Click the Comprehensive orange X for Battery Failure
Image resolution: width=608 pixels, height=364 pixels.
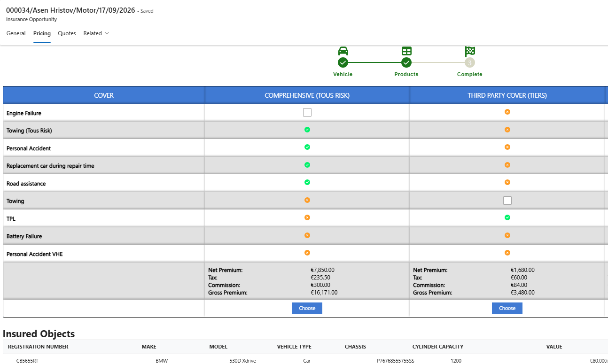[x=307, y=235]
